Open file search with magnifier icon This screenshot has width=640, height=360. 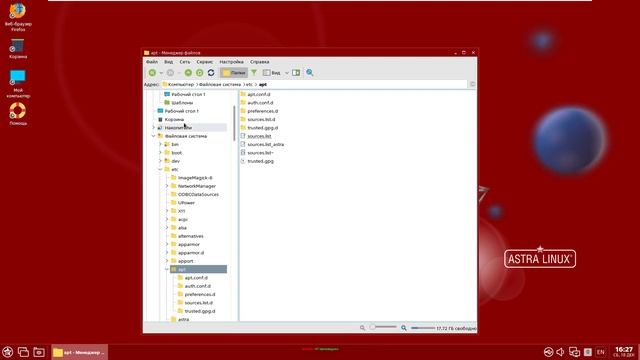click(x=310, y=73)
